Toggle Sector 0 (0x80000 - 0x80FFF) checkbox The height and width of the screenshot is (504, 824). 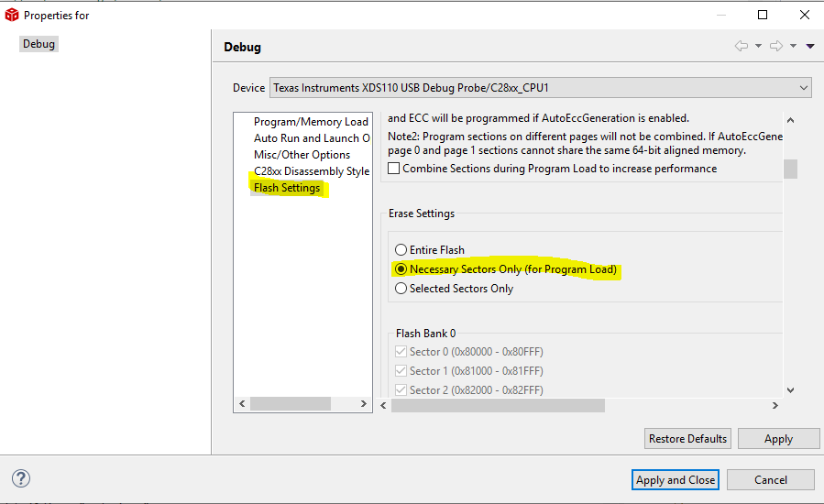(x=401, y=352)
